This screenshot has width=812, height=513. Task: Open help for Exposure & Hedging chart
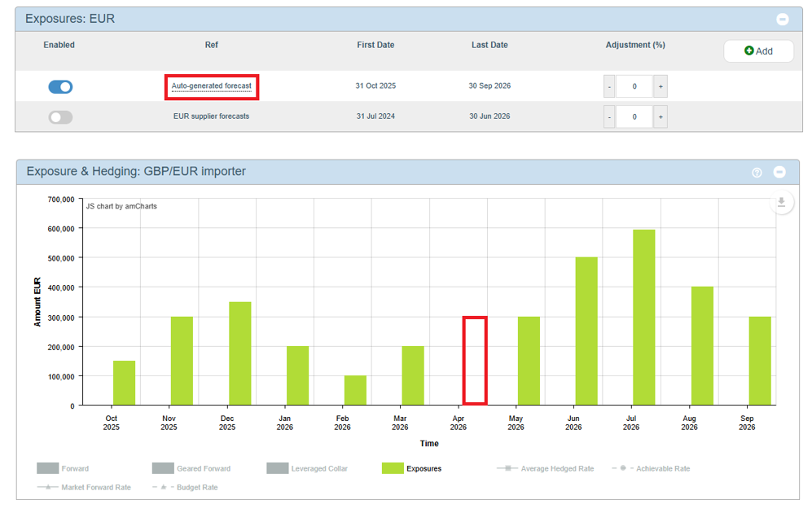coord(757,172)
